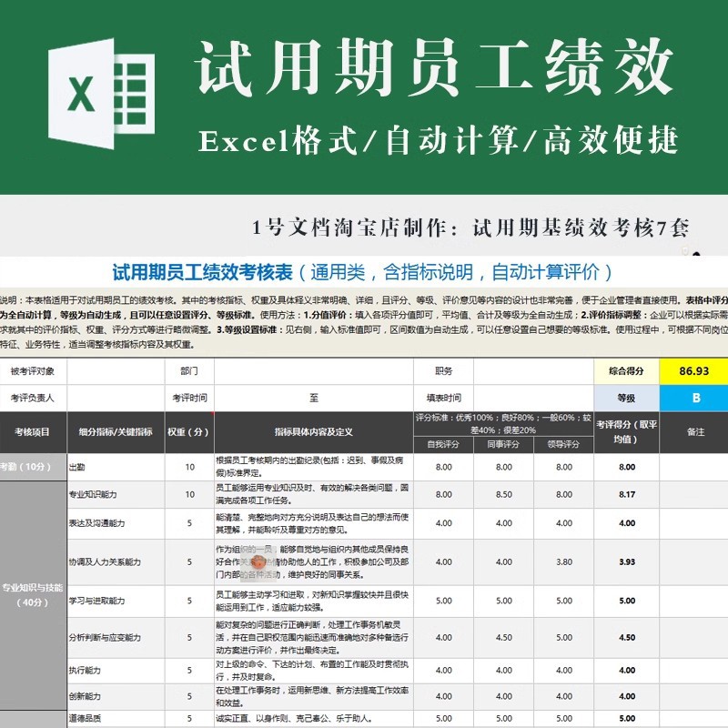Select the 综合得分 label cell
Screen dimensions: 728x728
pyautogui.click(x=626, y=371)
